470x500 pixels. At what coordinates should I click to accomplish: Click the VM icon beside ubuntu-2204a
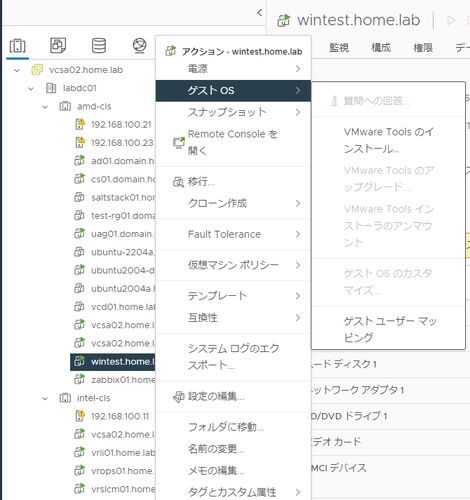79,252
